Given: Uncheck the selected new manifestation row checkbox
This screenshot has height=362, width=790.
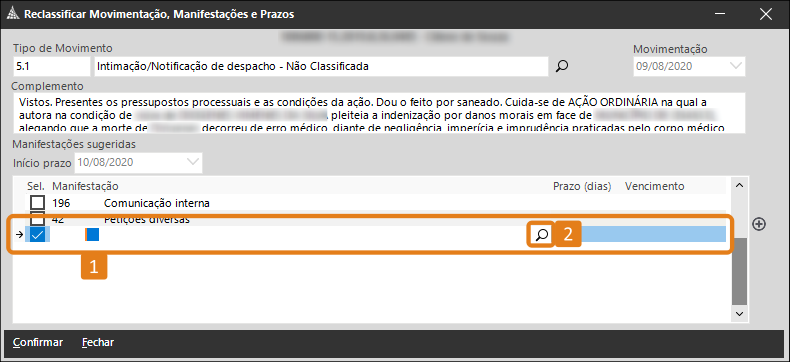Looking at the screenshot, I should click(37, 235).
